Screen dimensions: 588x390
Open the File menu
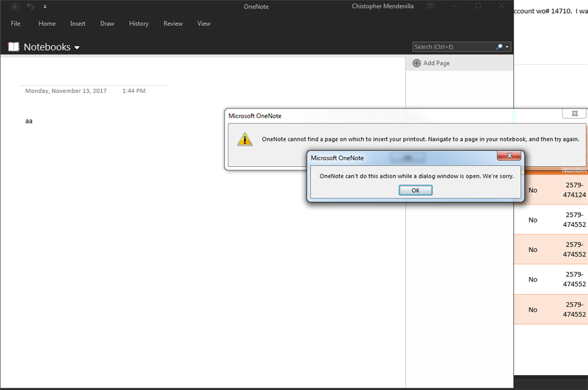click(x=16, y=24)
